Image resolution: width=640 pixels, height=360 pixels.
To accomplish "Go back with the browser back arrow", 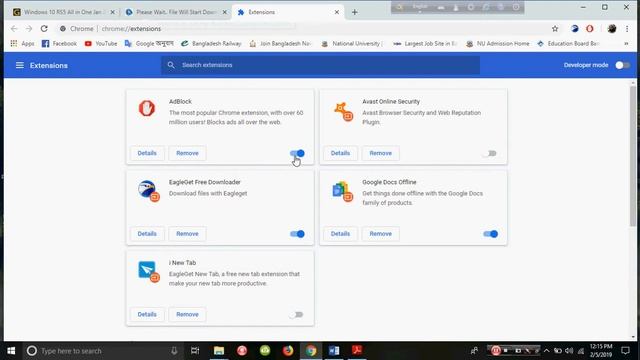I will point(14,29).
